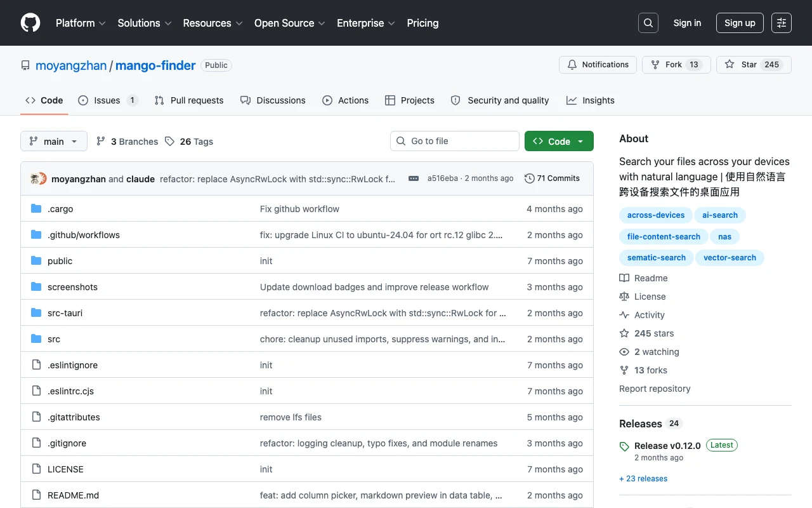Open the Platform dropdown menu
Viewport: 812px width, 508px height.
pyautogui.click(x=81, y=23)
